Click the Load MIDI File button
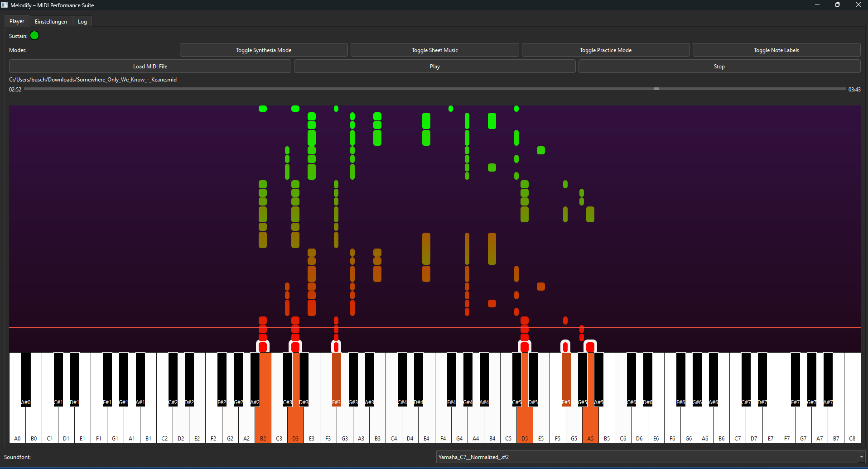Image resolution: width=868 pixels, height=469 pixels. coord(149,66)
